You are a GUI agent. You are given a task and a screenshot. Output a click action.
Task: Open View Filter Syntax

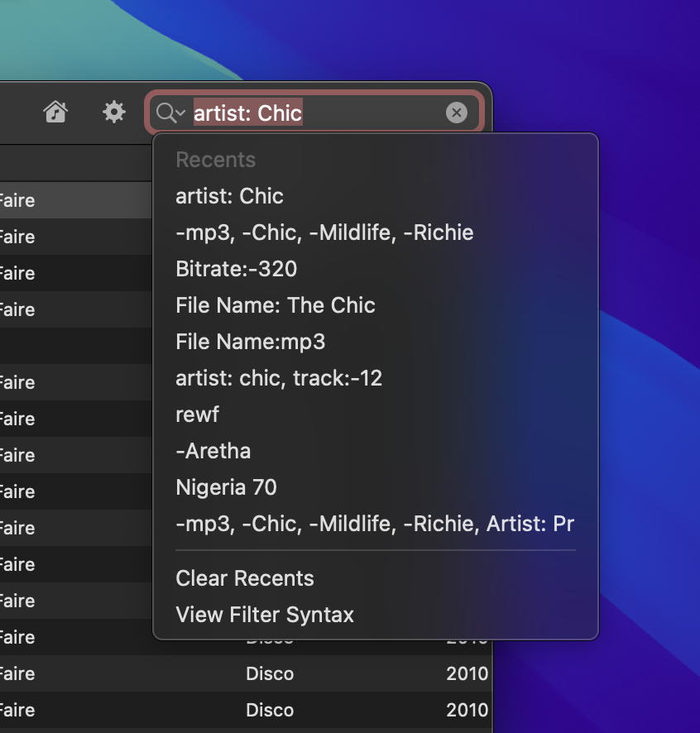pos(265,615)
